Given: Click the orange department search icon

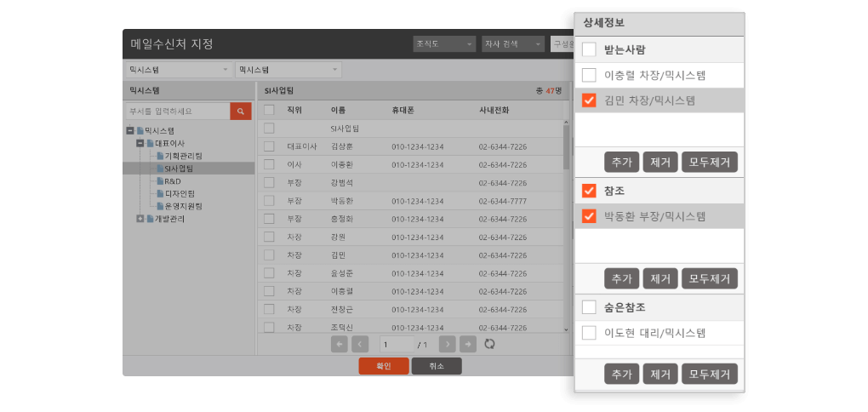Looking at the screenshot, I should [241, 112].
